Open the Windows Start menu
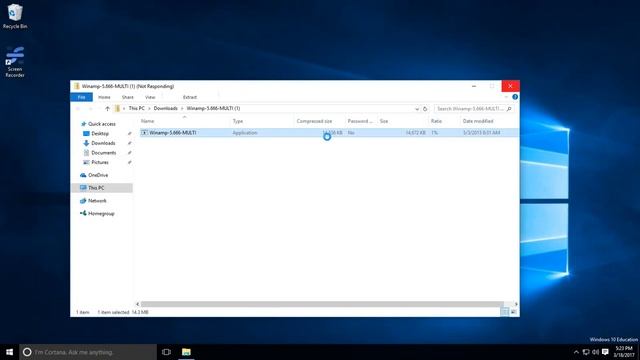 [x=9, y=352]
